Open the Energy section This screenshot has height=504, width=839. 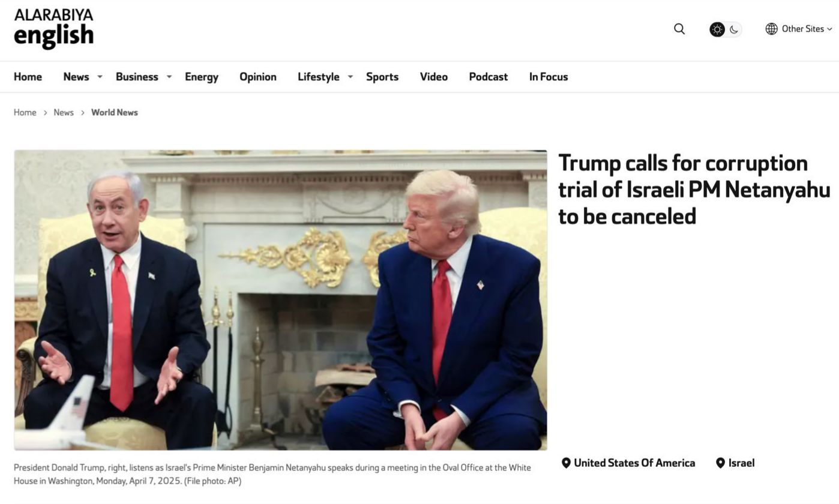point(202,77)
